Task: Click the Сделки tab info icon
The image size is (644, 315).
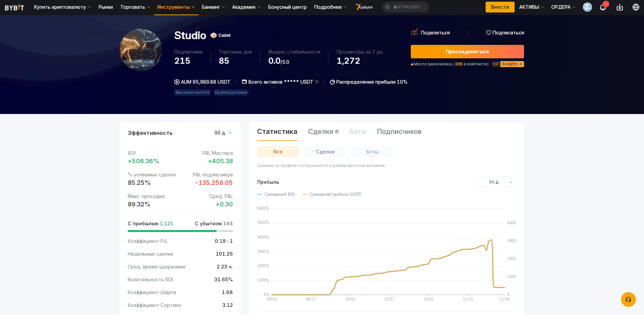Action: pyautogui.click(x=337, y=132)
